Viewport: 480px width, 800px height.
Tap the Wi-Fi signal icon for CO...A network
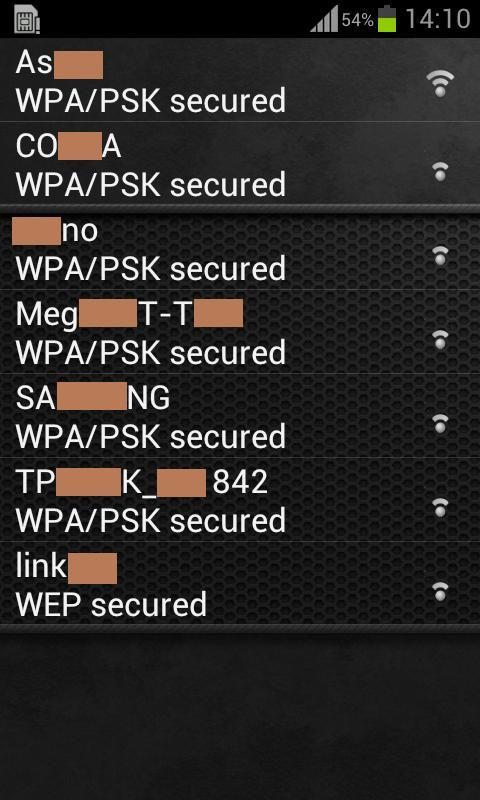tap(440, 171)
